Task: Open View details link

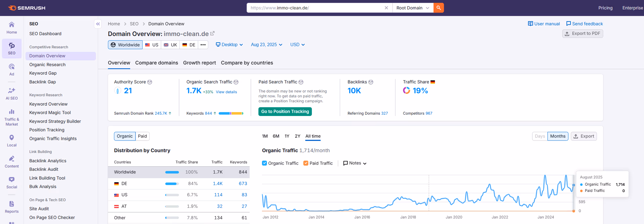Action: [x=226, y=92]
